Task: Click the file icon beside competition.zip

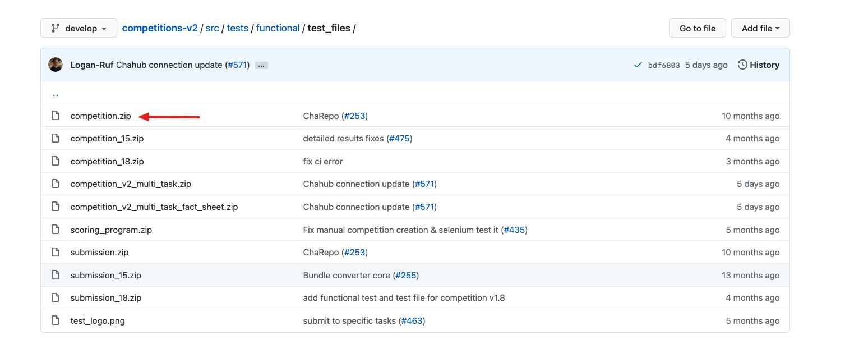Action: 56,116
